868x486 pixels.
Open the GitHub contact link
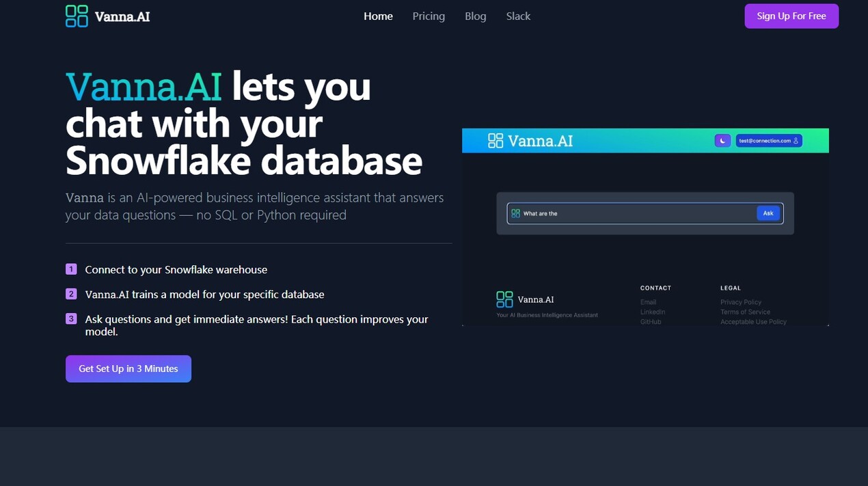click(651, 321)
